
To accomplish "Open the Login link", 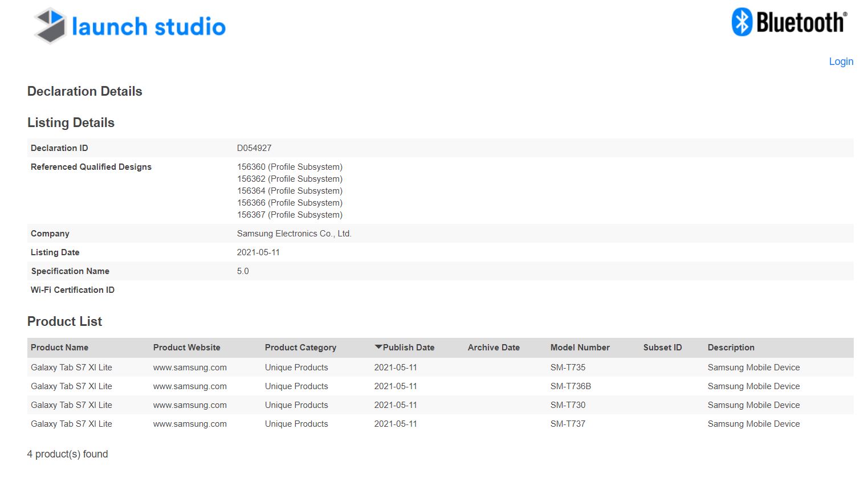I will coord(841,62).
